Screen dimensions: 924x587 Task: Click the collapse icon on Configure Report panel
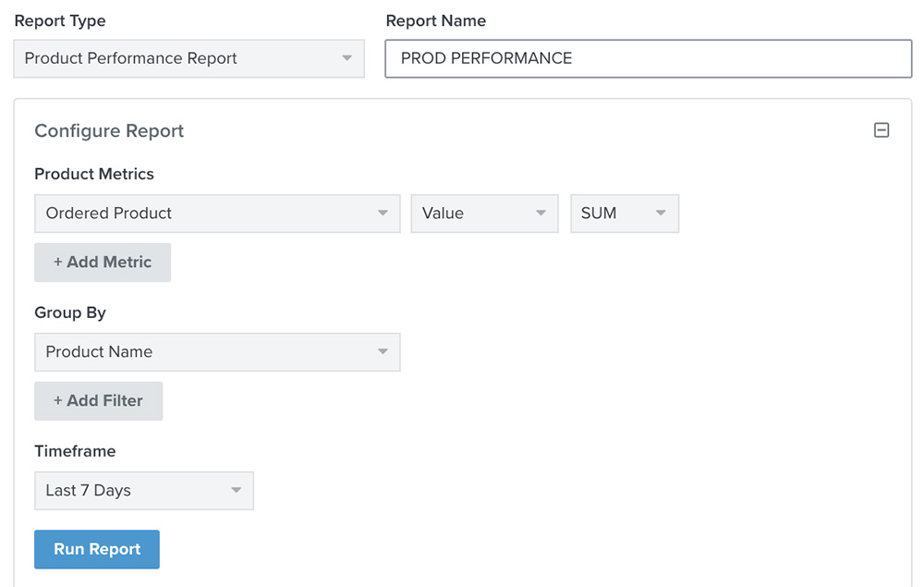point(881,130)
